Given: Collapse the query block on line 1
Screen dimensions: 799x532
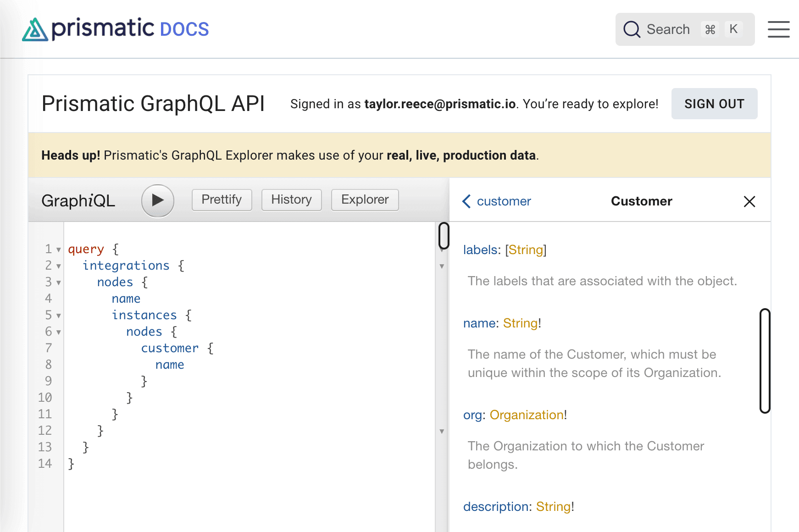Looking at the screenshot, I should point(59,250).
